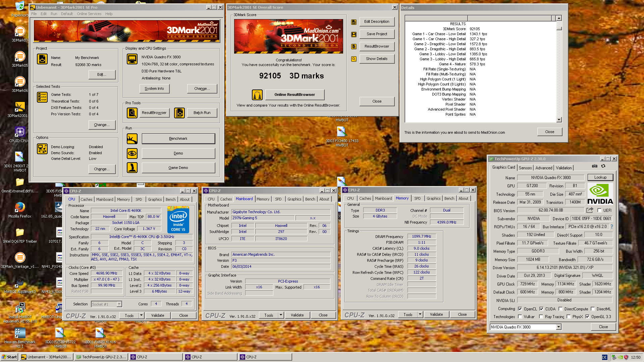
Task: Toggle the UEFI checkbox in GPU-Z
Action: [599, 210]
